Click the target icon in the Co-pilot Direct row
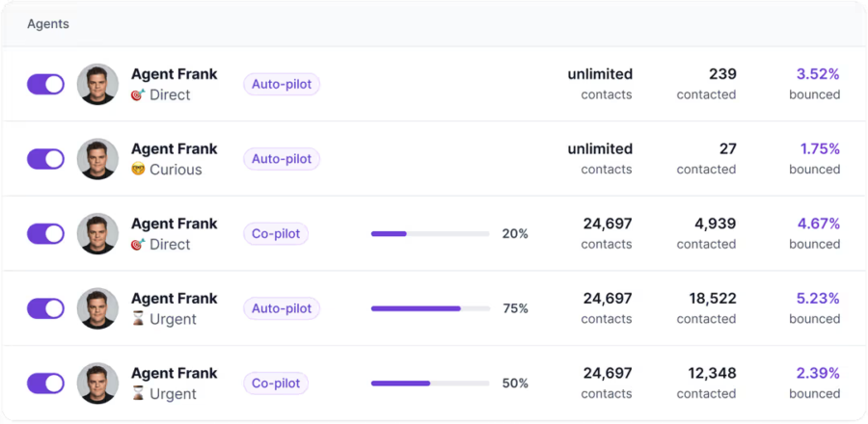The width and height of the screenshot is (868, 424). (138, 245)
